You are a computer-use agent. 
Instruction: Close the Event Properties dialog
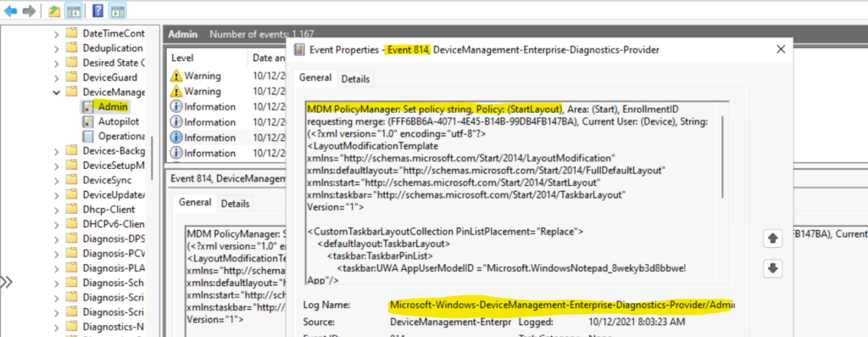coord(781,49)
